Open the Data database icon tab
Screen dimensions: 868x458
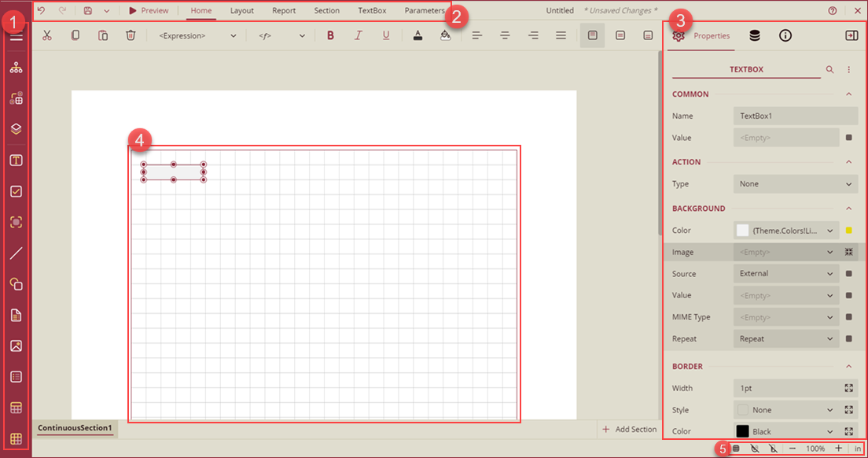755,35
